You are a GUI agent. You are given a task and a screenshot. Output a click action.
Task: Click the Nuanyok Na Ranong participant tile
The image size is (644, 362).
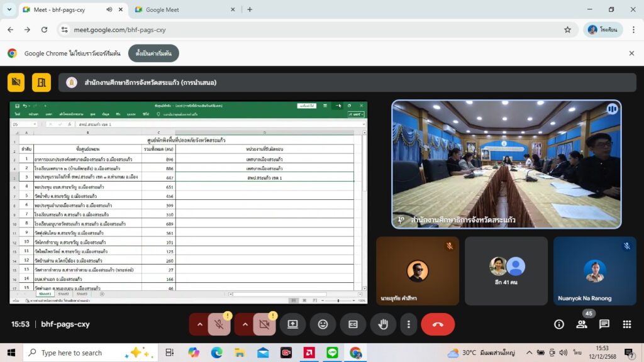[594, 271]
